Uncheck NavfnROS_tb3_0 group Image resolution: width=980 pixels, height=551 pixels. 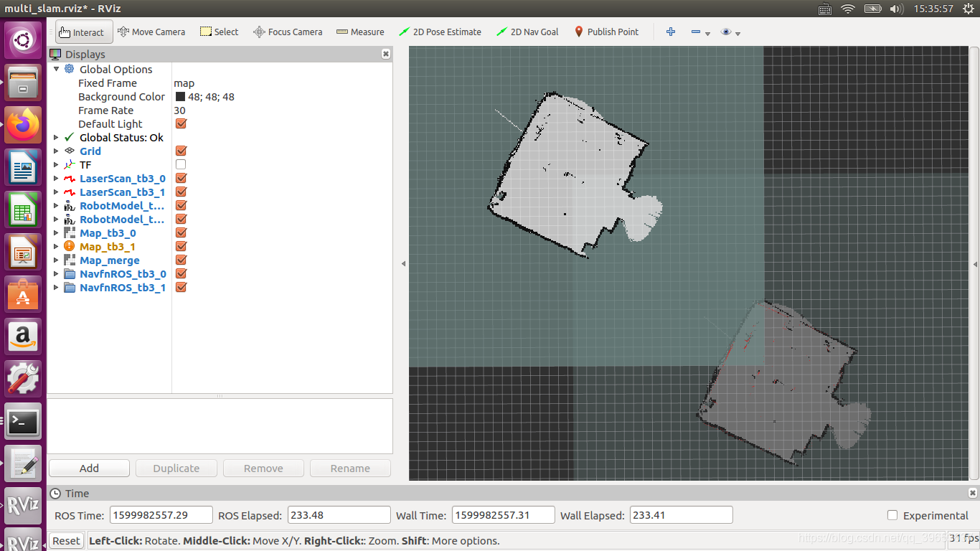181,273
